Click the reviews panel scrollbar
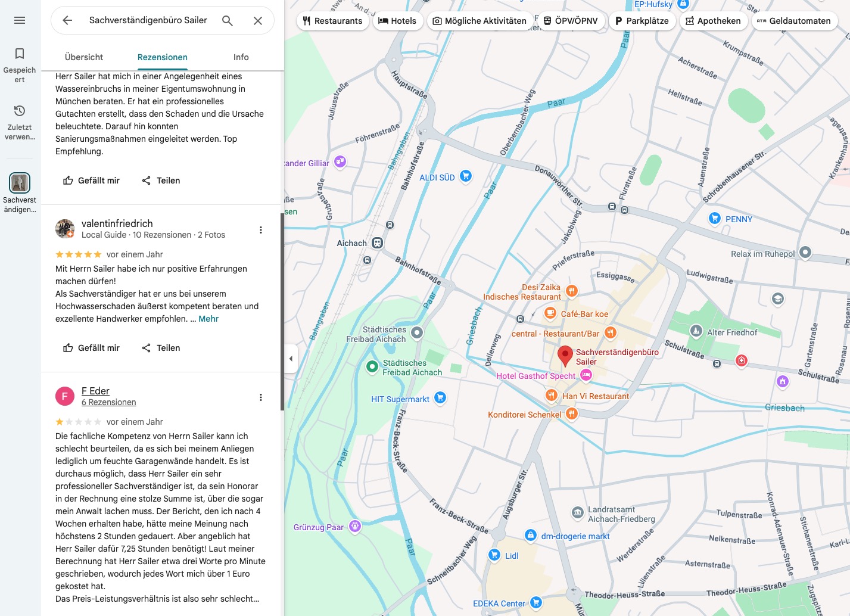 point(282,310)
